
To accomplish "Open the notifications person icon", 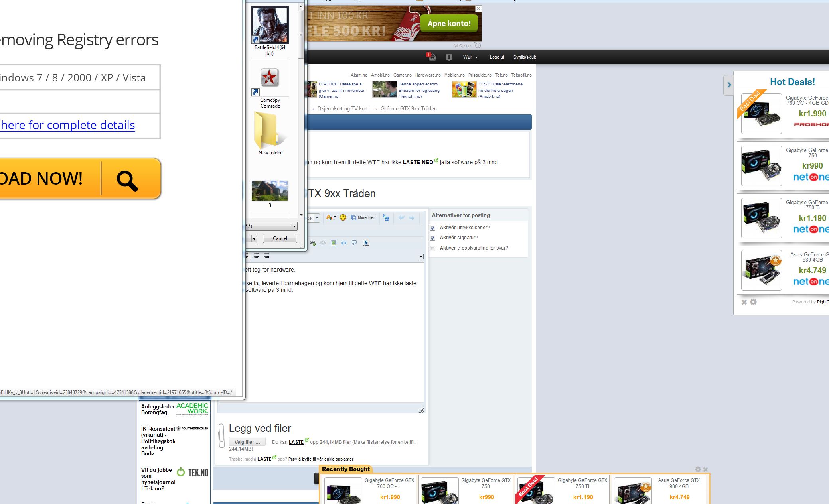I will 449,57.
